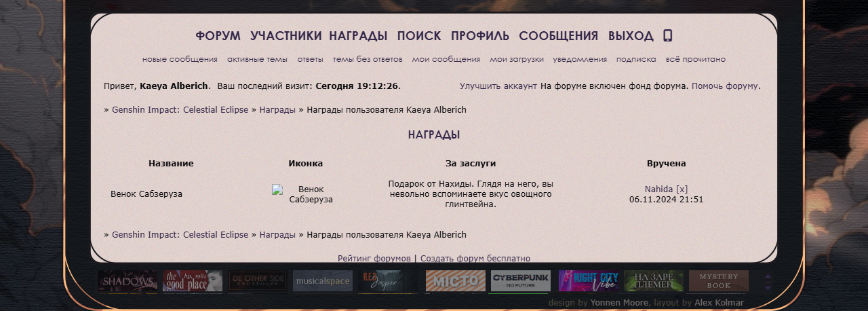Viewport: 868px width, 311px height.
Task: Click last visit time Сегодня 19:12:26
Action: [357, 86]
